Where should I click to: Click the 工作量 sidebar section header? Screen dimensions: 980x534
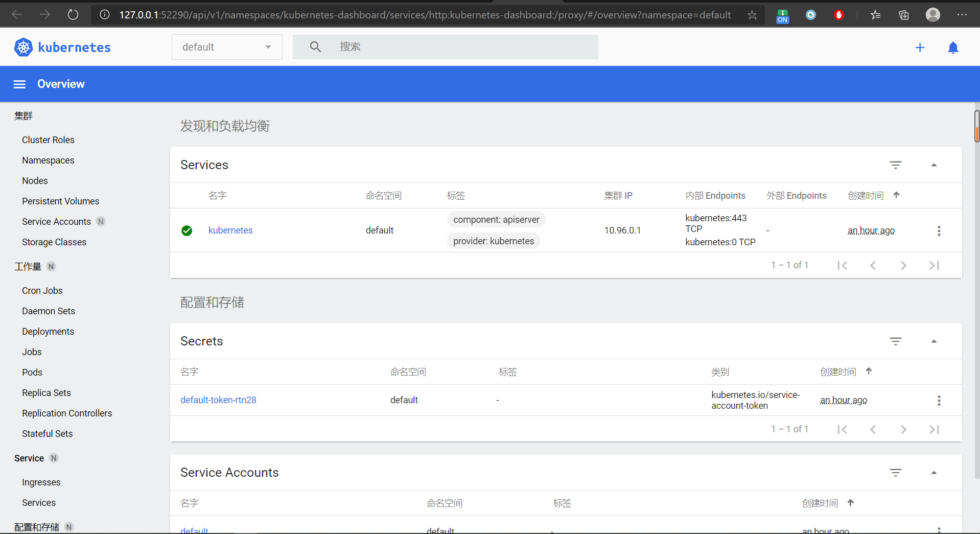[28, 267]
